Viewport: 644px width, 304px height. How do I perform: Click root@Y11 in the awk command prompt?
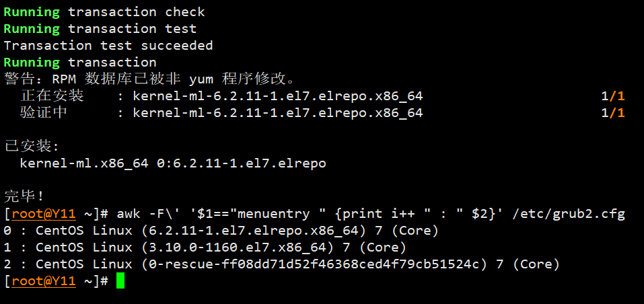tap(43, 214)
